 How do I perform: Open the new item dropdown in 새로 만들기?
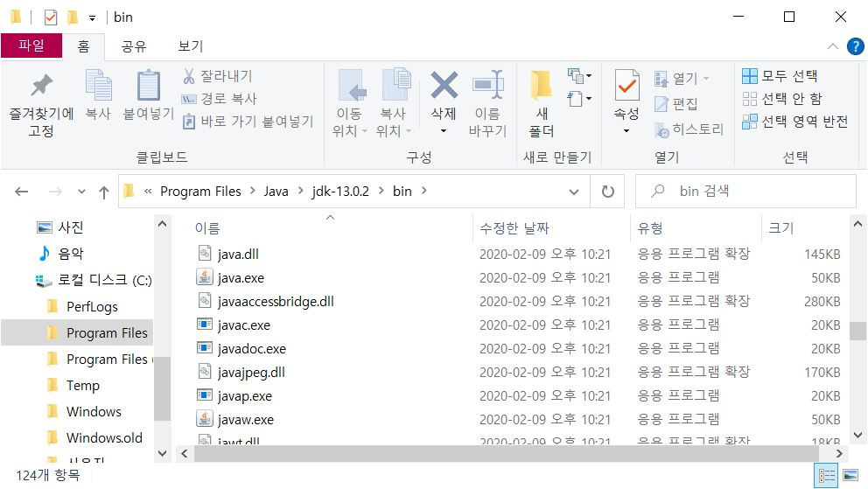click(579, 76)
